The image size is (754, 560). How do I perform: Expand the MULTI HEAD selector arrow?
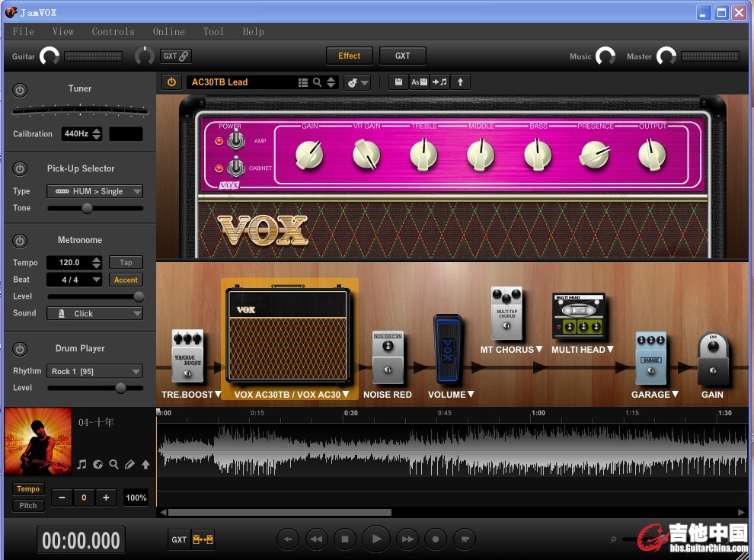(x=610, y=349)
